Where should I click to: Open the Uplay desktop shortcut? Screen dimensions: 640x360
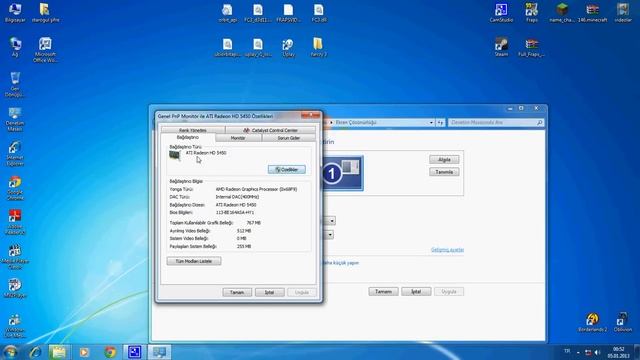coord(288,47)
